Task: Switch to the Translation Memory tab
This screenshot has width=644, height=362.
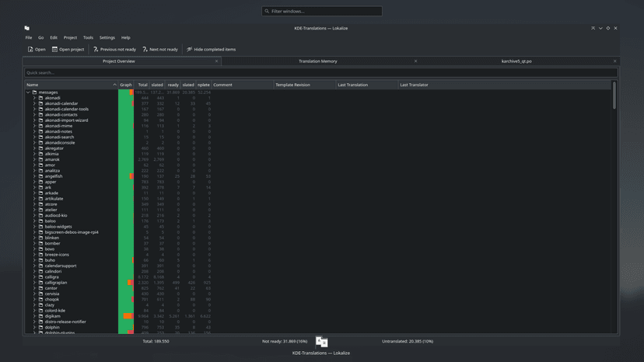Action: pos(317,61)
